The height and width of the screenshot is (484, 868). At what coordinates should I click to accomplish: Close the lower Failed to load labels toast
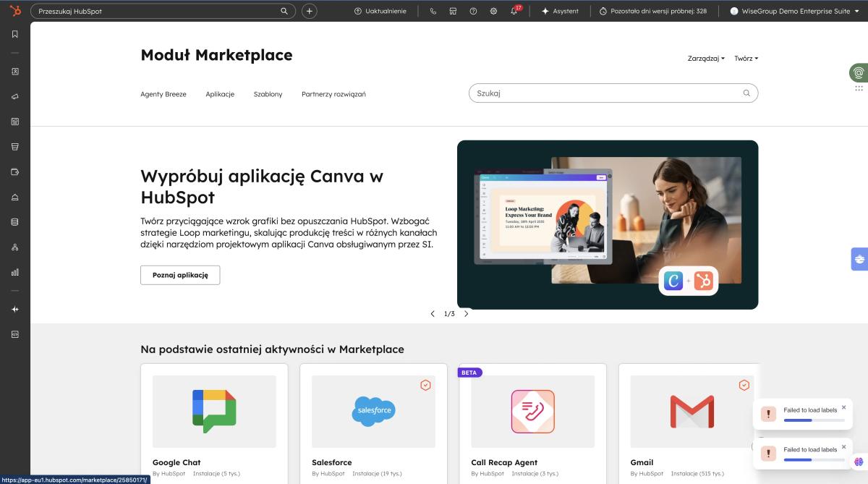point(843,446)
